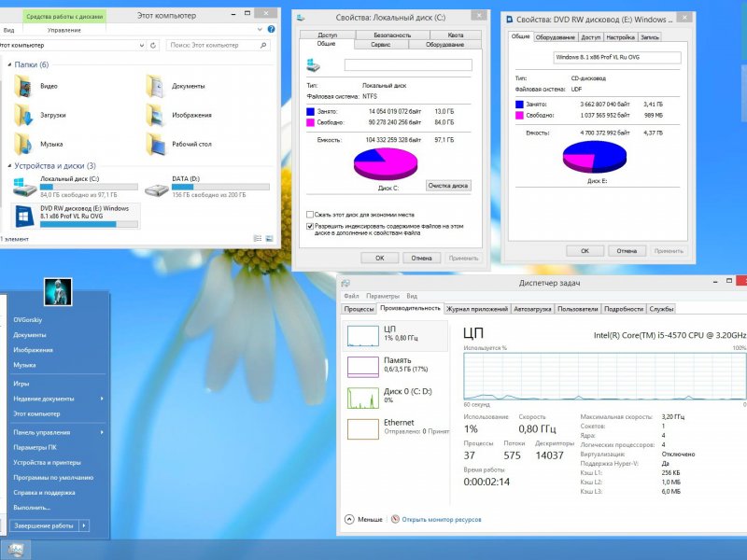Open the Автозагрузка tab in Task Manager
The image size is (747, 560).
tap(532, 309)
